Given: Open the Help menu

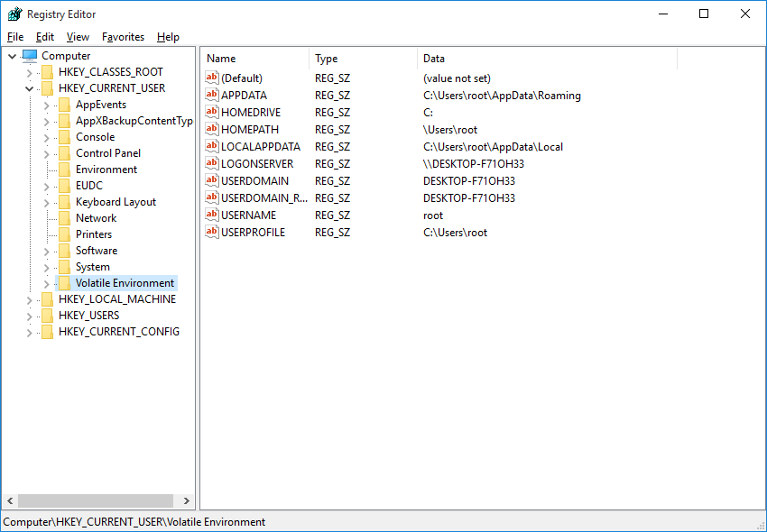Looking at the screenshot, I should point(168,37).
